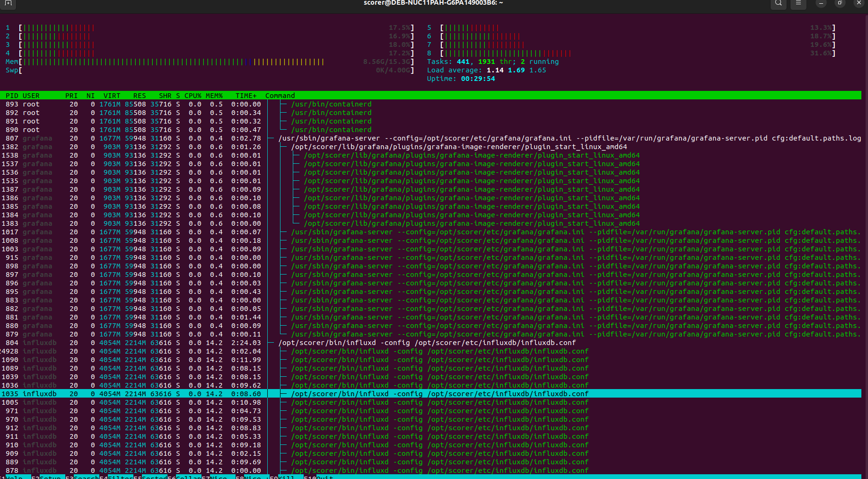Image resolution: width=868 pixels, height=479 pixels.
Task: Click the highlighted influxd row PID 1035
Action: point(430,394)
